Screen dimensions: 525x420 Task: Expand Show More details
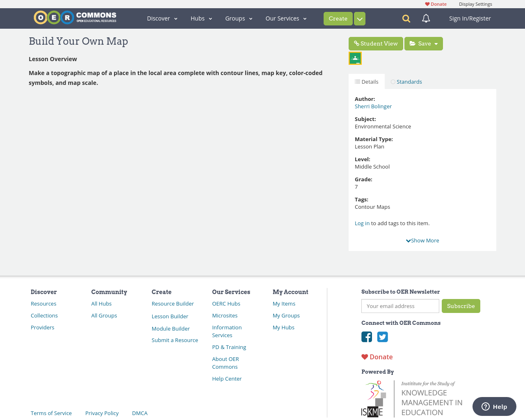tap(422, 240)
